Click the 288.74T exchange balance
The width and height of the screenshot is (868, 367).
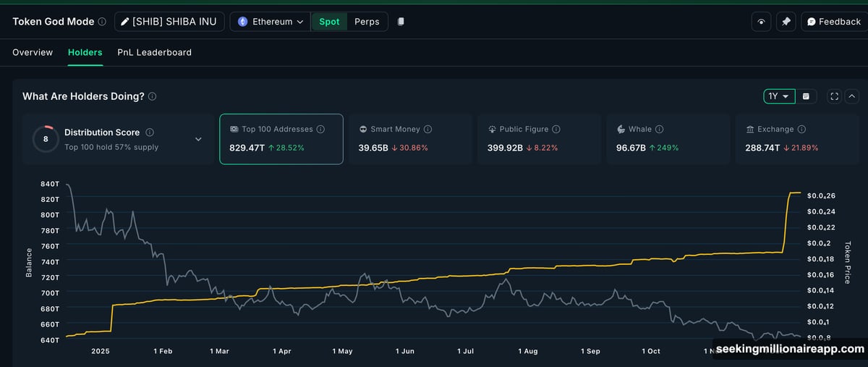(x=763, y=148)
